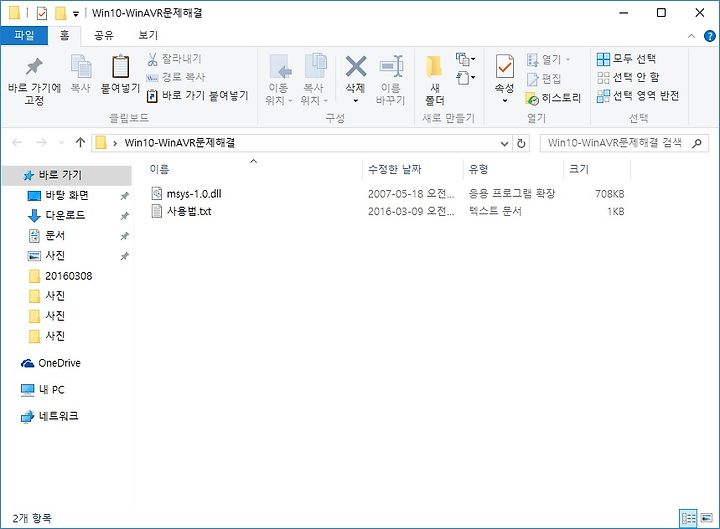Sort by 이름 (Name) column header
This screenshot has width=720, height=529.
159,169
